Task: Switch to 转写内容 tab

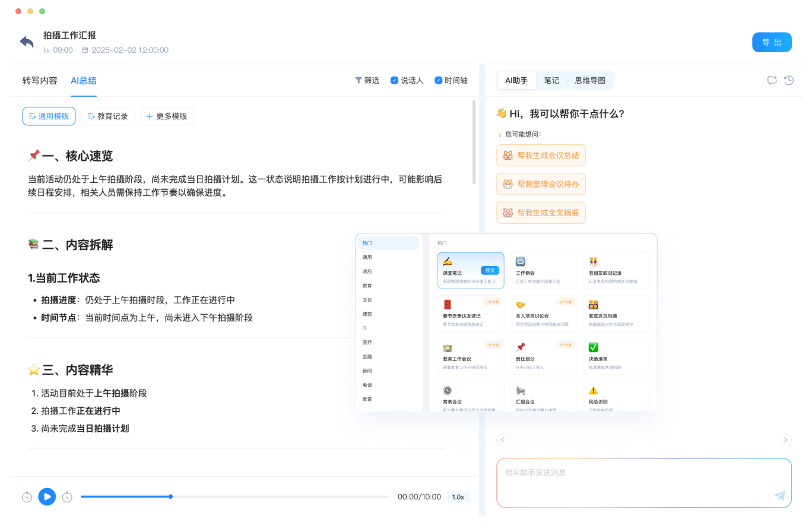Action: click(x=40, y=80)
